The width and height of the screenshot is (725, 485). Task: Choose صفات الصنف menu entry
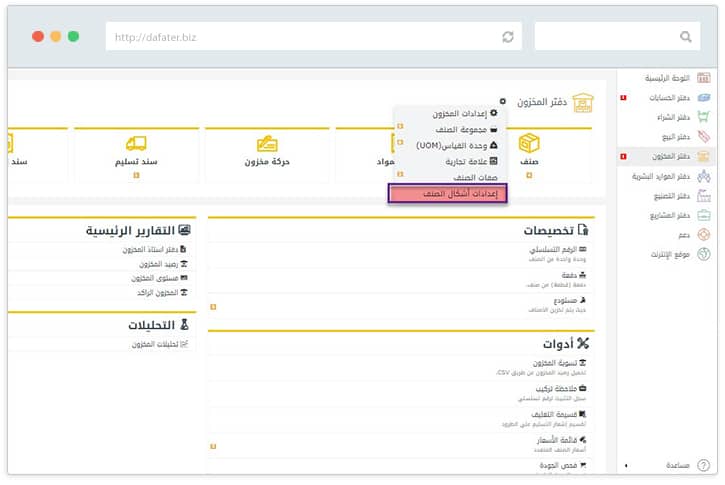[x=475, y=178]
